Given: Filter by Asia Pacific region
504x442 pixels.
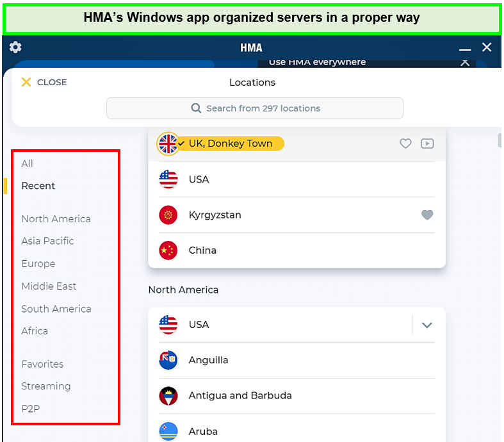Looking at the screenshot, I should 47,241.
